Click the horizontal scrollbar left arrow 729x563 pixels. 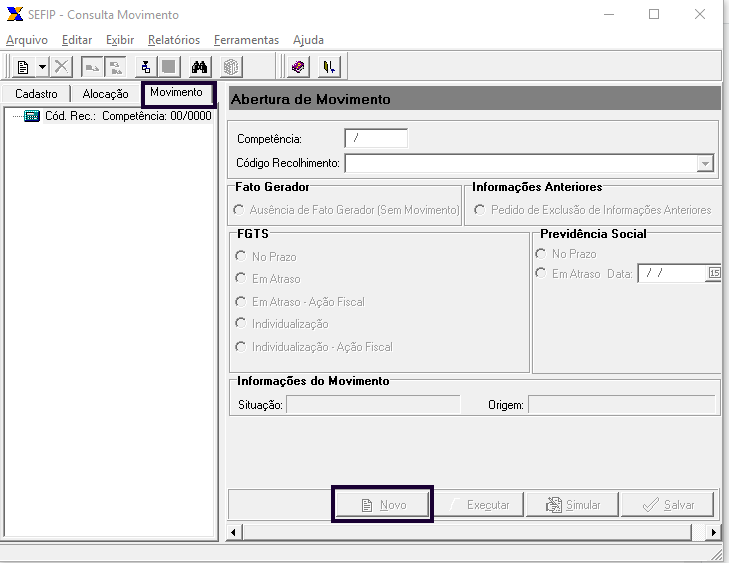(233, 532)
